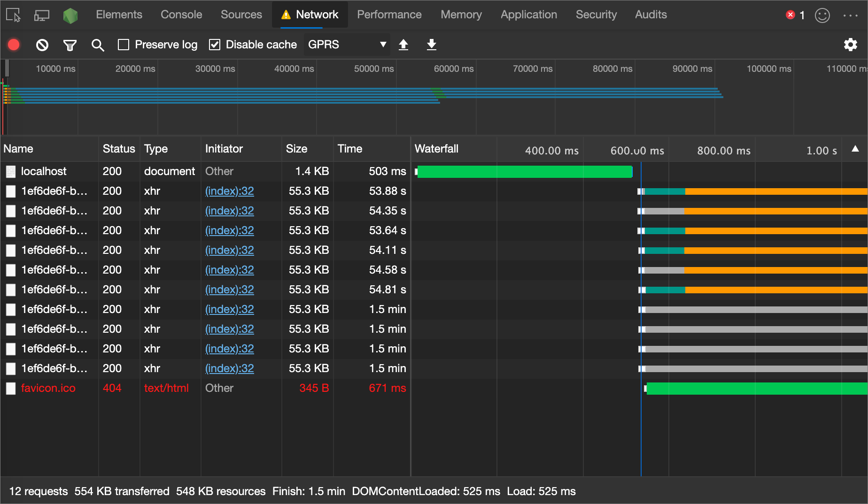Clear the network request log
The height and width of the screenshot is (504, 868).
coord(42,45)
